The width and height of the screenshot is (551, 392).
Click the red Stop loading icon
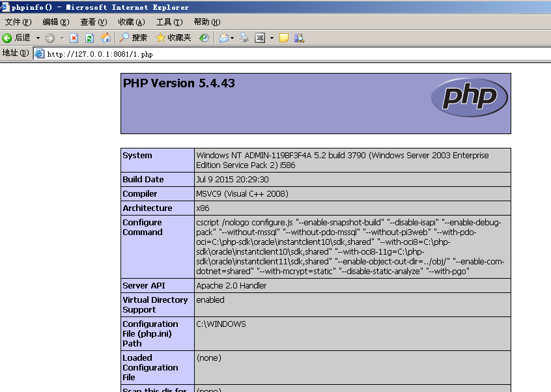[73, 38]
